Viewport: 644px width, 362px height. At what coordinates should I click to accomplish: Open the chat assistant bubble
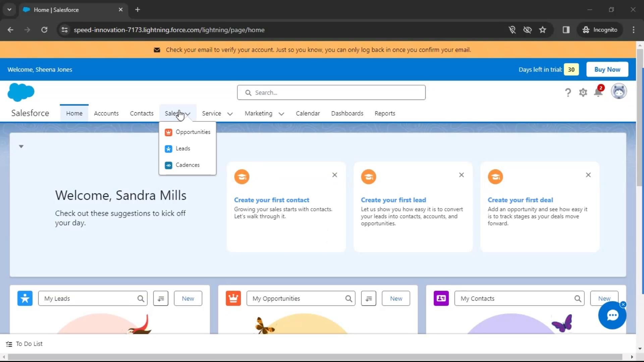point(612,315)
